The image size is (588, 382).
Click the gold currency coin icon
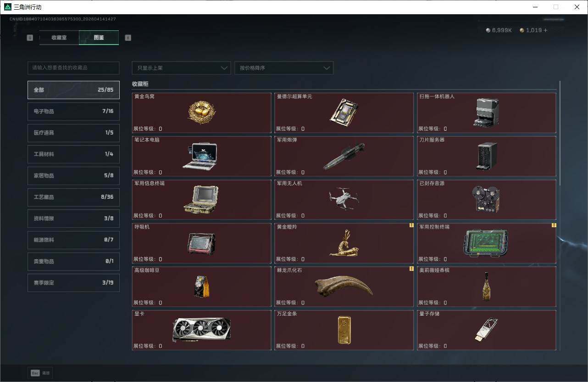click(x=522, y=30)
